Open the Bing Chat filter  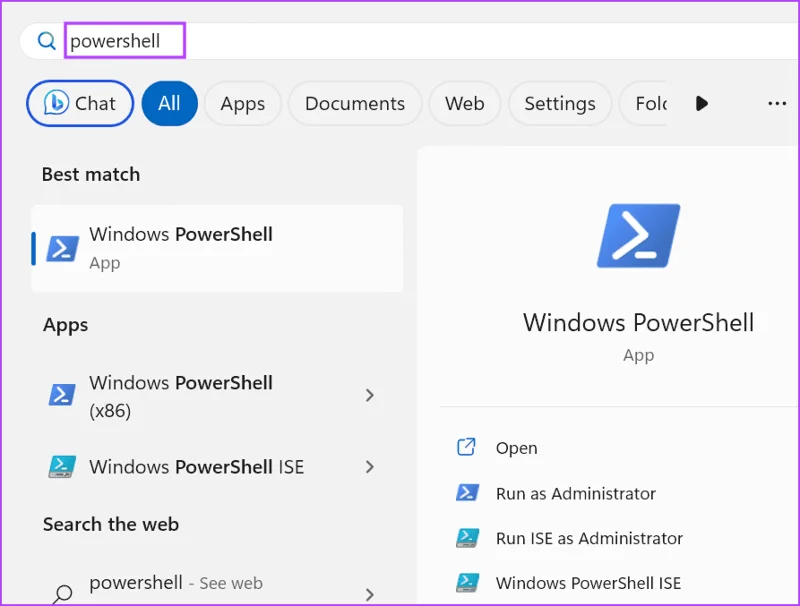pyautogui.click(x=80, y=104)
